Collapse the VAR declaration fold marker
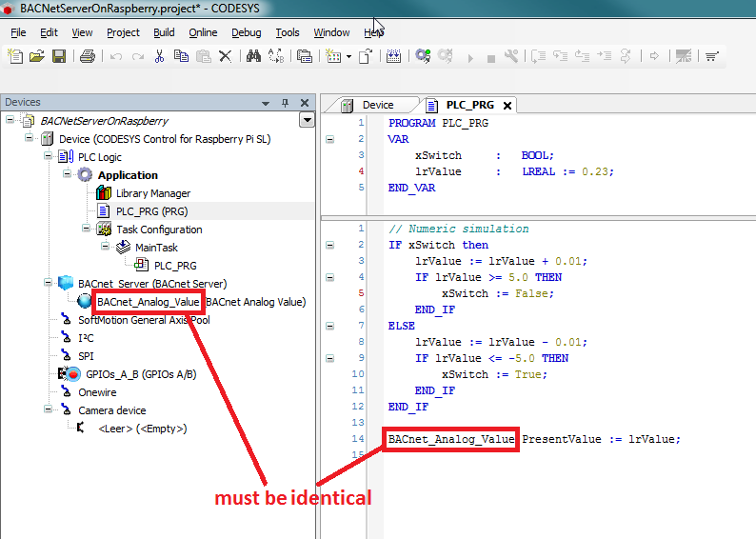This screenshot has height=539, width=756. point(329,139)
